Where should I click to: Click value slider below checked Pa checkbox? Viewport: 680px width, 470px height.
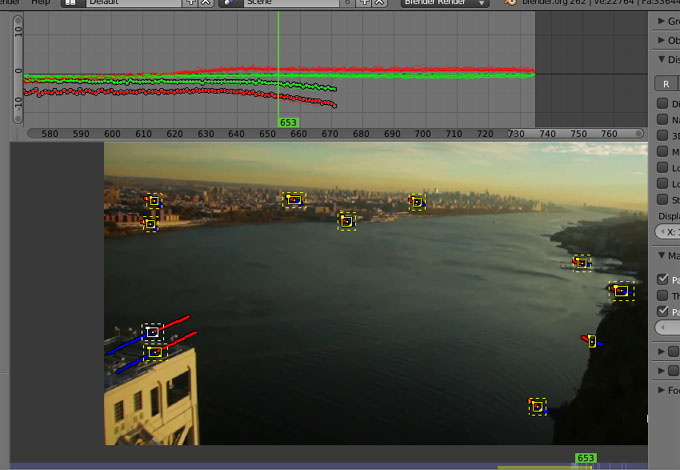tap(667, 327)
